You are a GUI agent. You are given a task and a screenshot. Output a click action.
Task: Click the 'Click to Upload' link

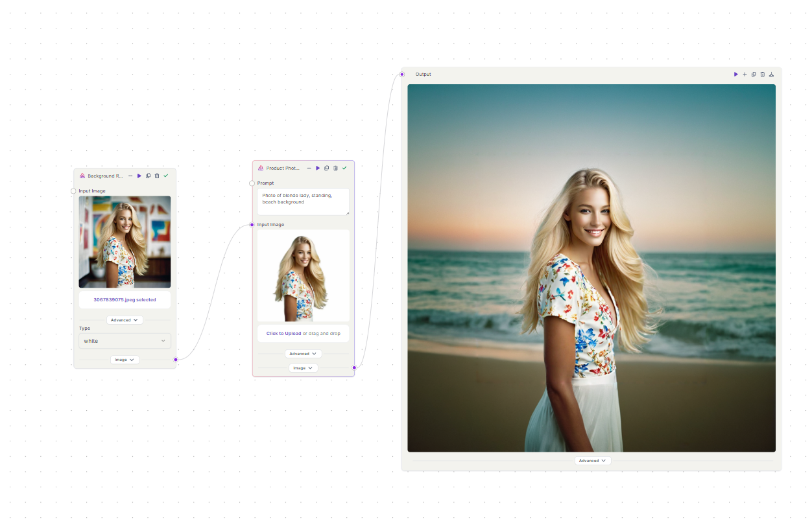pos(283,334)
